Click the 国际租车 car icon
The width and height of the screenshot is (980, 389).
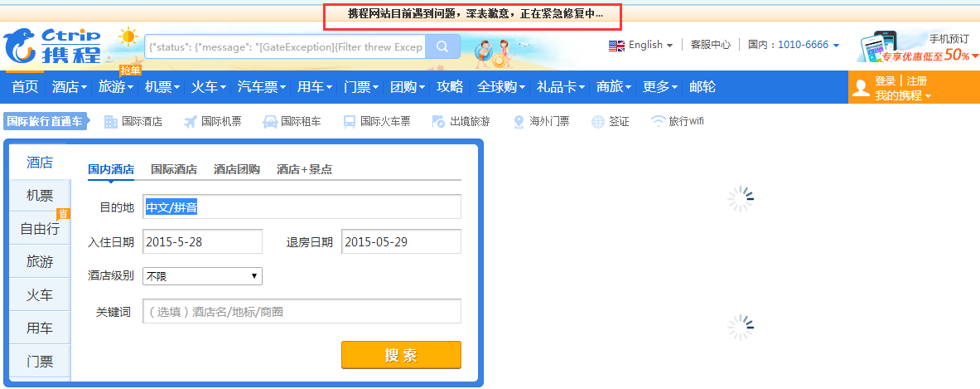coord(270,121)
